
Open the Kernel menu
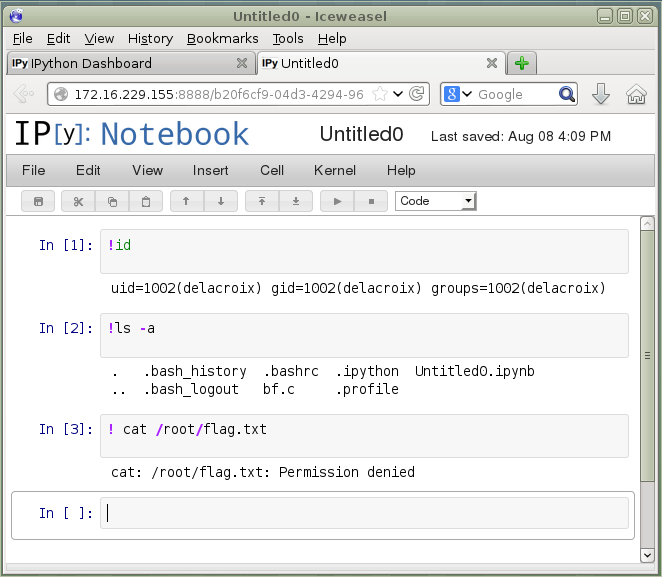[335, 171]
